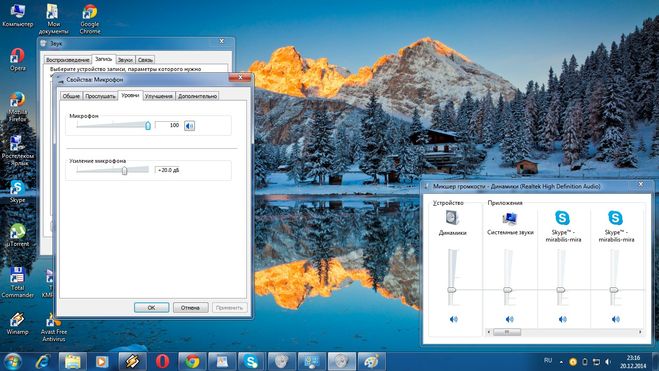Click the Динамики device icon in volume mixer
Image resolution: width=659 pixels, height=371 pixels.
pyautogui.click(x=452, y=218)
